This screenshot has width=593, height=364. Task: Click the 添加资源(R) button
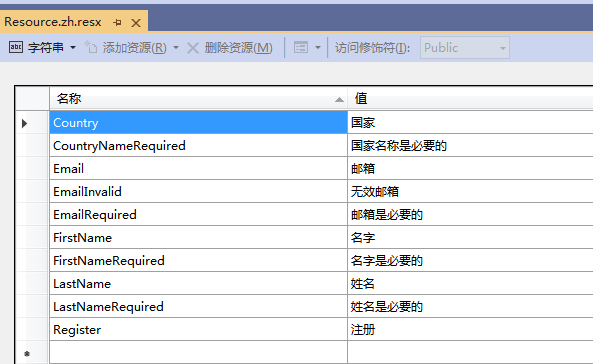click(x=134, y=48)
